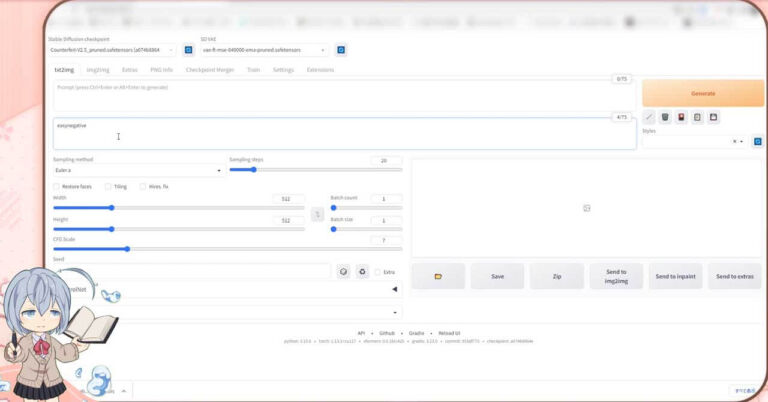The image size is (768, 402).
Task: Toggle the Tiling checkbox
Action: tap(107, 186)
